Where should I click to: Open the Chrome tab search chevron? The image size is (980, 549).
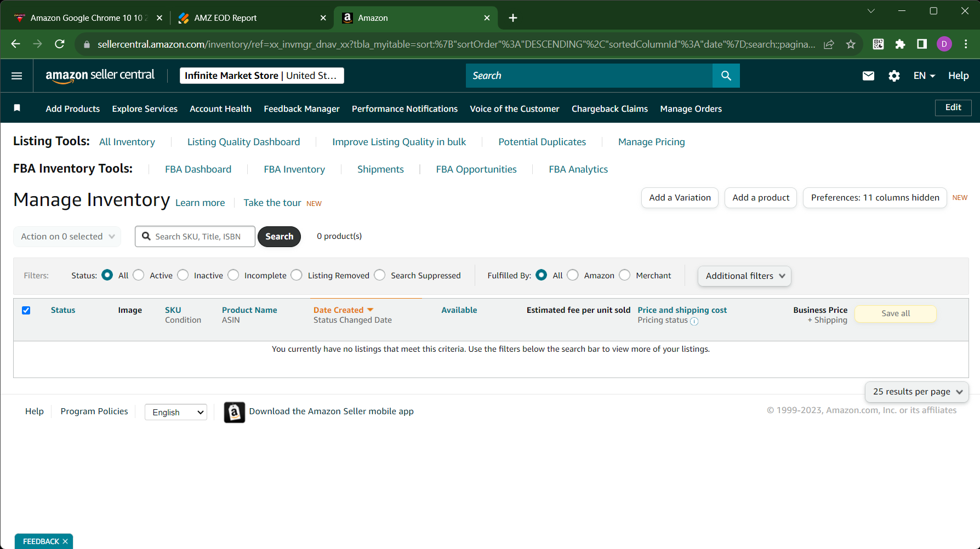click(x=871, y=11)
